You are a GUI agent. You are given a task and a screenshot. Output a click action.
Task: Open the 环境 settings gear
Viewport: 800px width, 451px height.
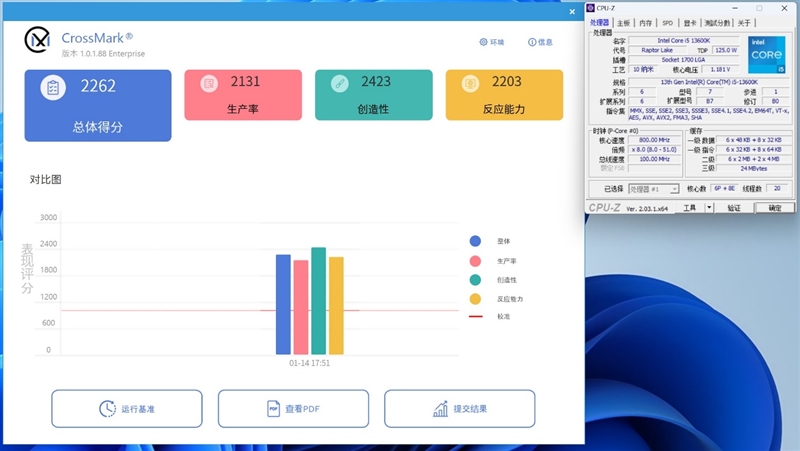pos(483,42)
